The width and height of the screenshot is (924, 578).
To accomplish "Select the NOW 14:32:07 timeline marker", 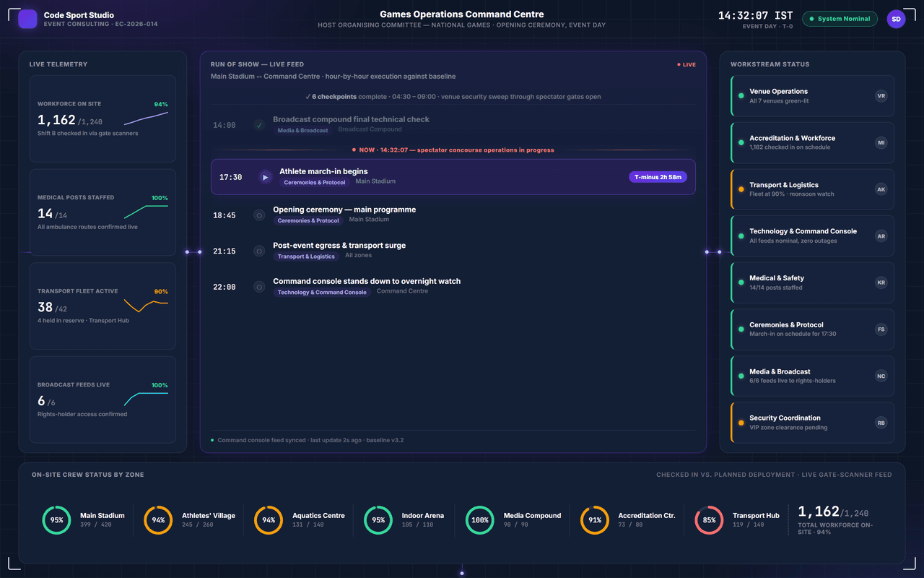I will coord(453,150).
